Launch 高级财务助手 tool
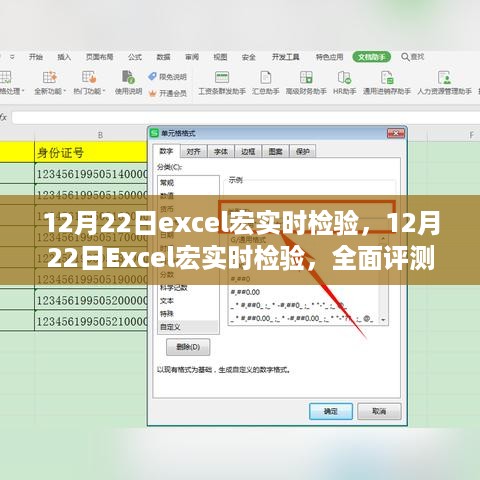The height and width of the screenshot is (480, 480). (306, 83)
